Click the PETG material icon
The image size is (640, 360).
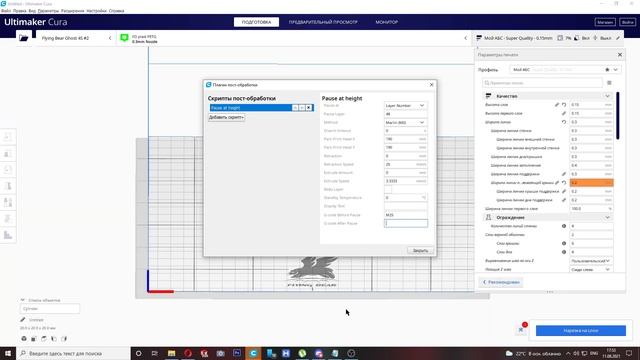[x=124, y=38]
